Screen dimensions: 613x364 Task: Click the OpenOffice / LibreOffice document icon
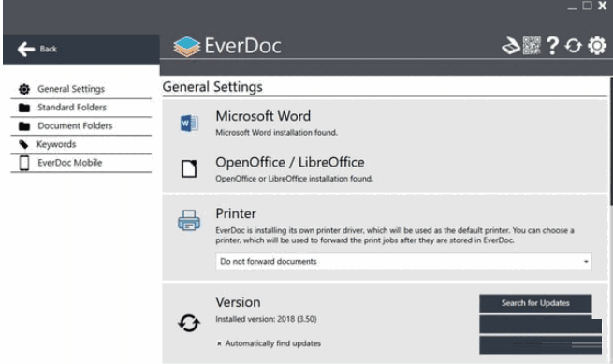point(189,169)
